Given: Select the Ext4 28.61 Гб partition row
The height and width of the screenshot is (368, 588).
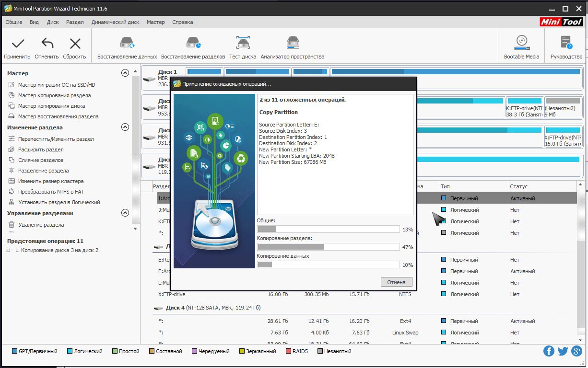Looking at the screenshot, I should click(x=365, y=321).
